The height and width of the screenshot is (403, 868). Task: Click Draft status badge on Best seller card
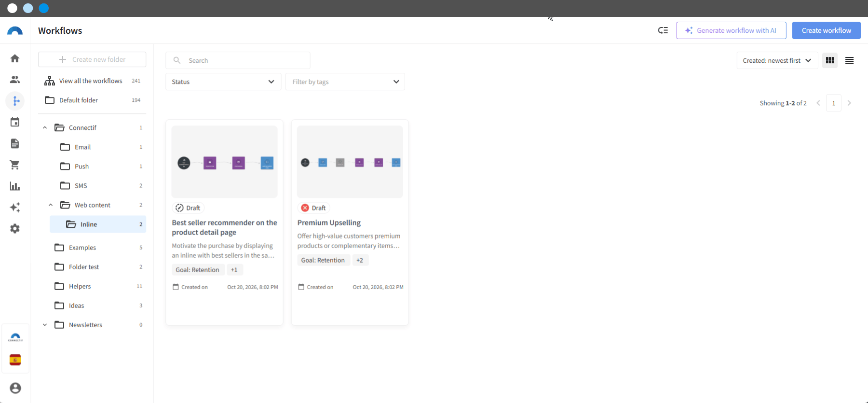coord(188,208)
